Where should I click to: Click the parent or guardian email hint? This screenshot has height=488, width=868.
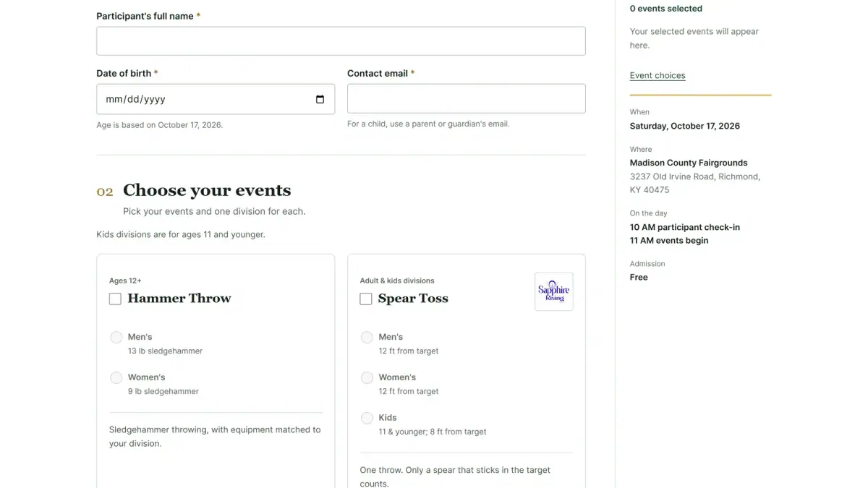[428, 124]
